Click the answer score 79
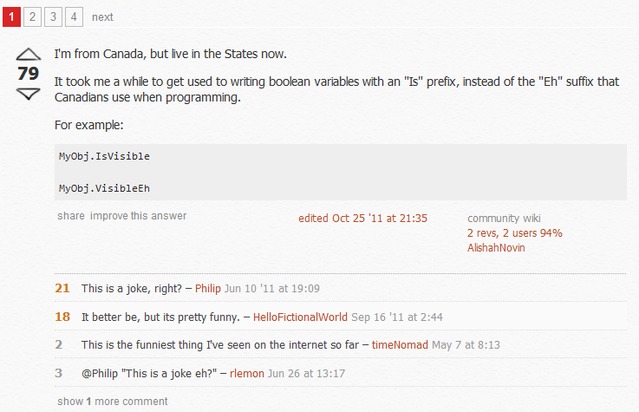Screen dimensions: 639x412 pyautogui.click(x=28, y=74)
